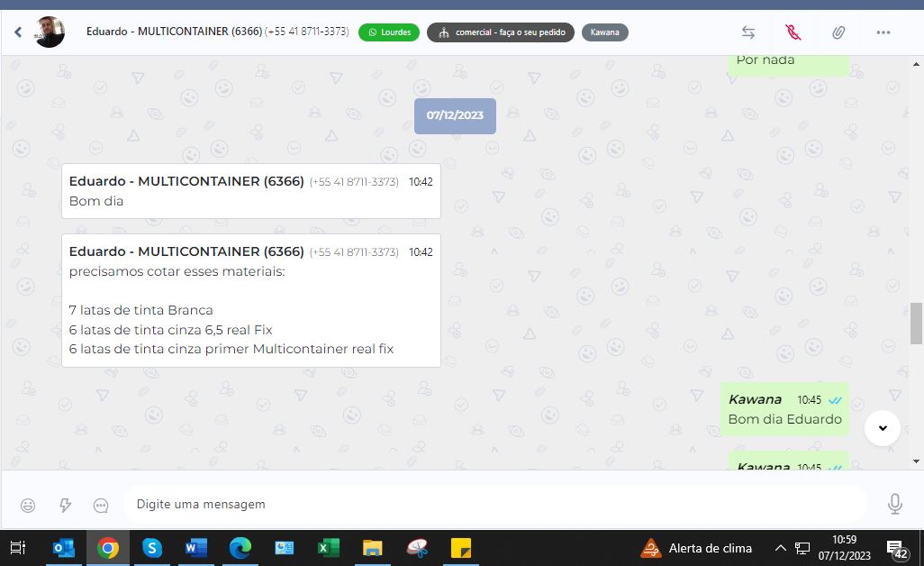Click the 07/12/2023 date separator badge
Image resolution: width=924 pixels, height=566 pixels.
455,115
